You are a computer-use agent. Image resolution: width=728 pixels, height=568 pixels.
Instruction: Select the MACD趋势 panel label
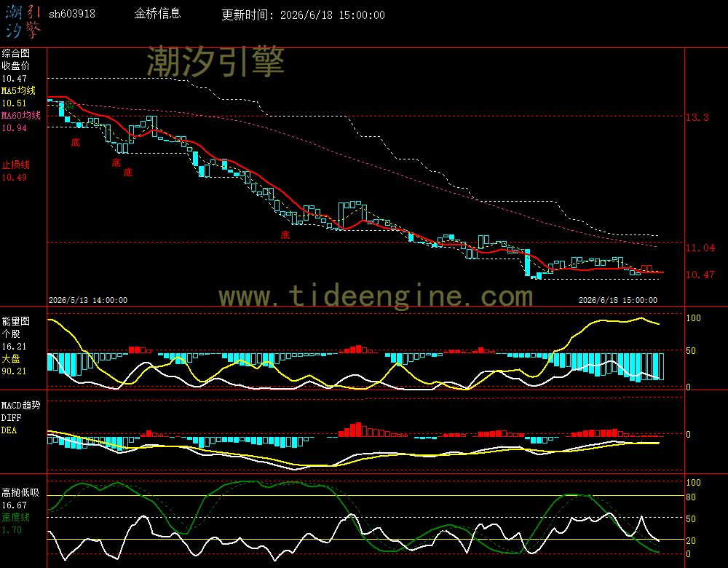tap(21, 406)
